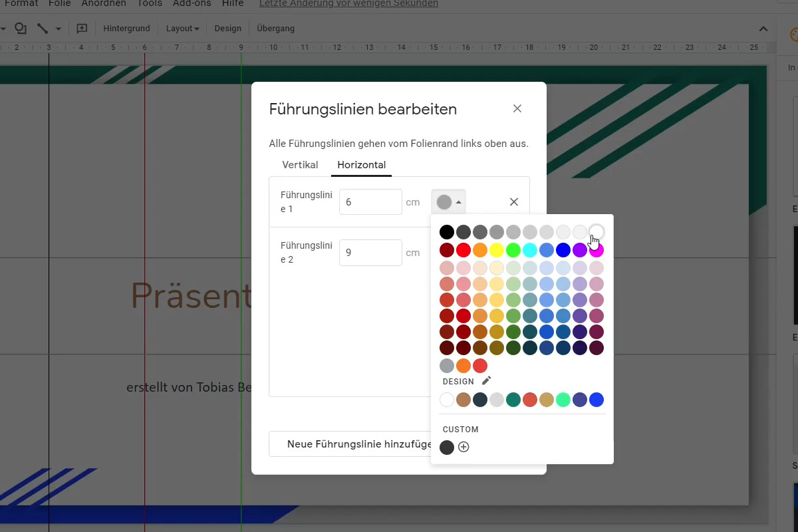Edit DESIGN colors via the pencil icon

pos(486,380)
